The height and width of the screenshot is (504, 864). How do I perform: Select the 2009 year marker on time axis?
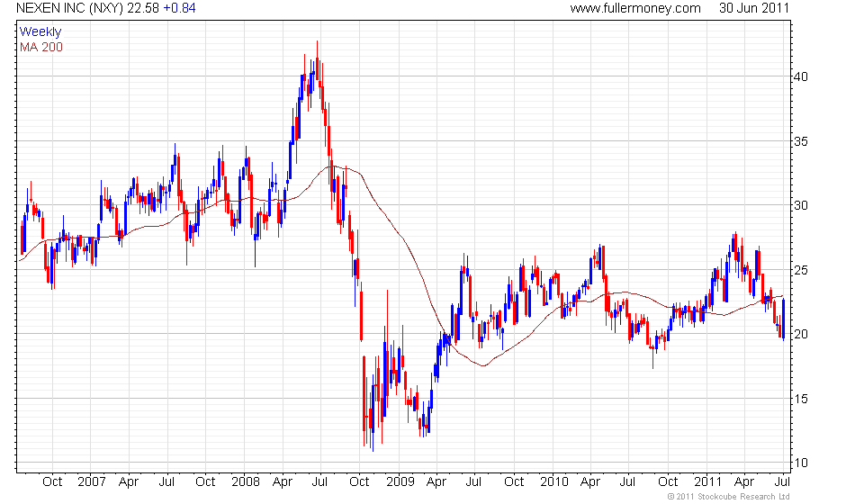click(400, 482)
